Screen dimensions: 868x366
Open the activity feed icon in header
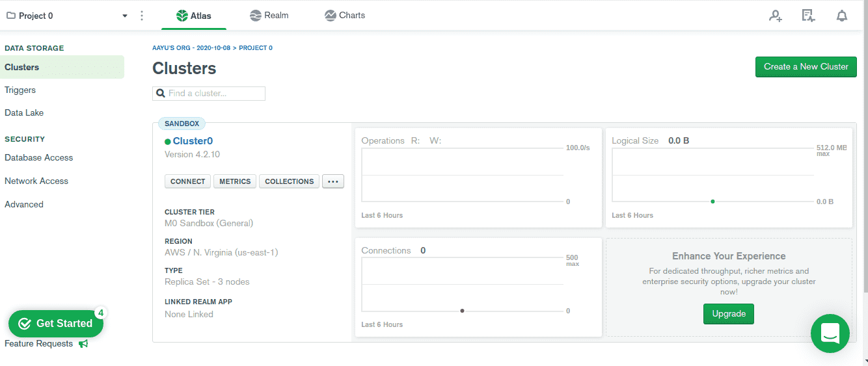click(x=808, y=16)
